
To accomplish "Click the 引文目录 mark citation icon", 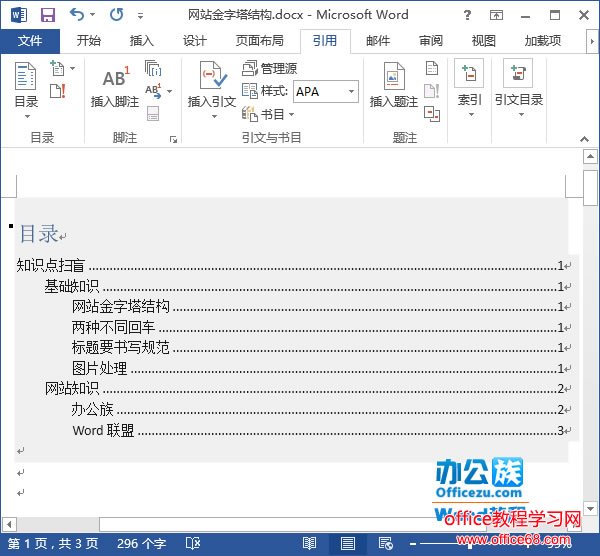I will coord(518,73).
